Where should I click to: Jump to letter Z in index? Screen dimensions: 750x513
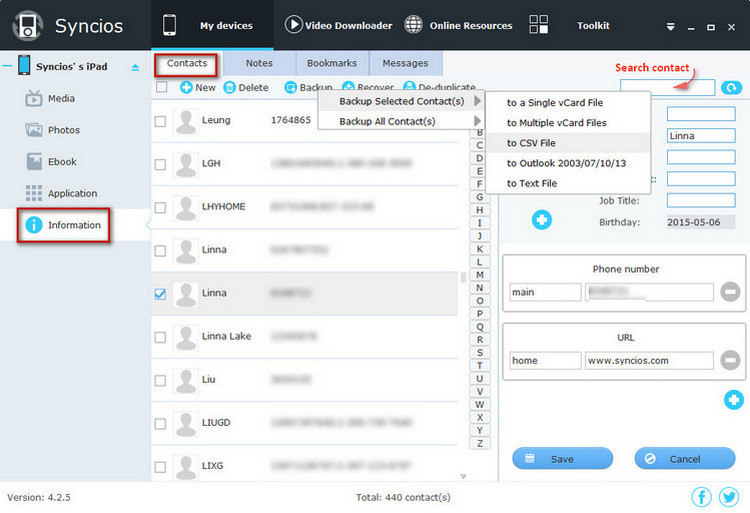click(x=480, y=444)
